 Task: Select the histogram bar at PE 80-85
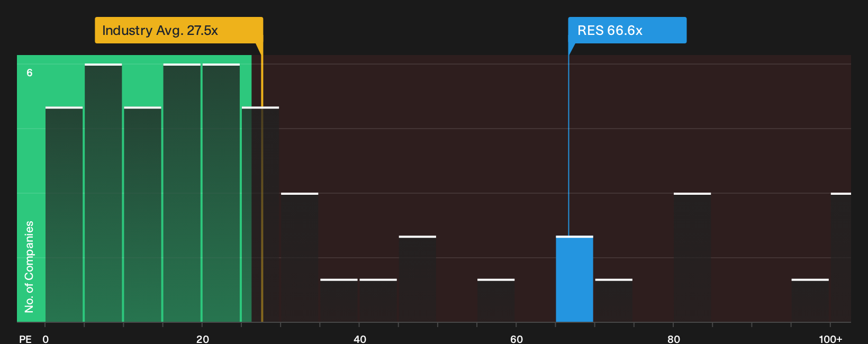(x=692, y=257)
